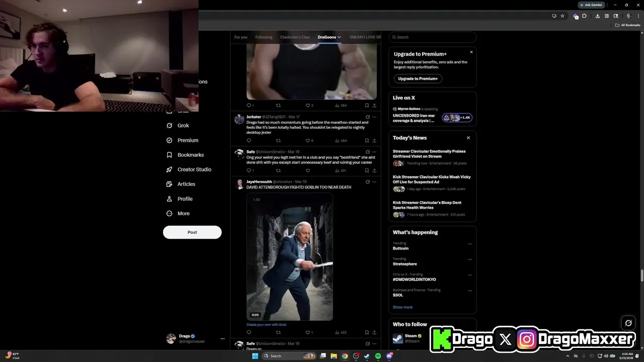Open the #DMDWORLDINTOKYO trend
644x362 pixels.
coord(414,280)
